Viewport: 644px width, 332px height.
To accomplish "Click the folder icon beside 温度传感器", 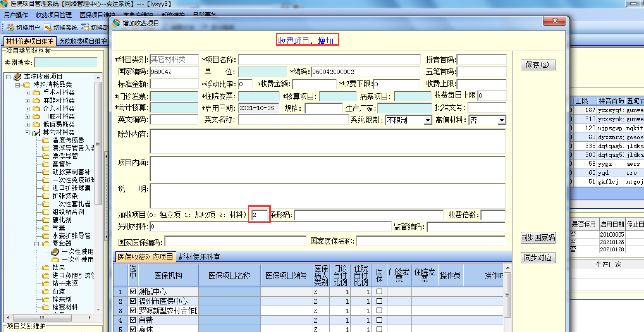I will 46,140.
